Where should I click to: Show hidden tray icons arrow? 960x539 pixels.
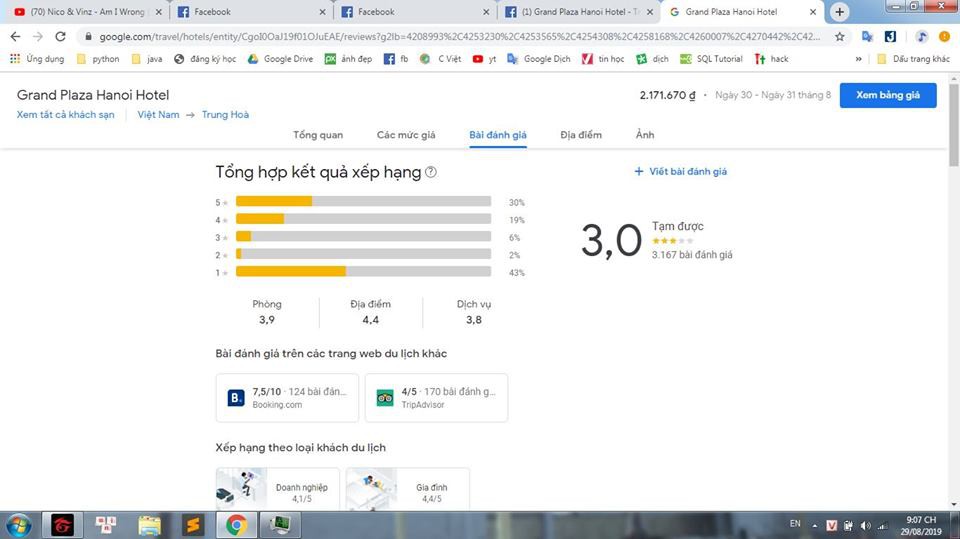click(815, 526)
